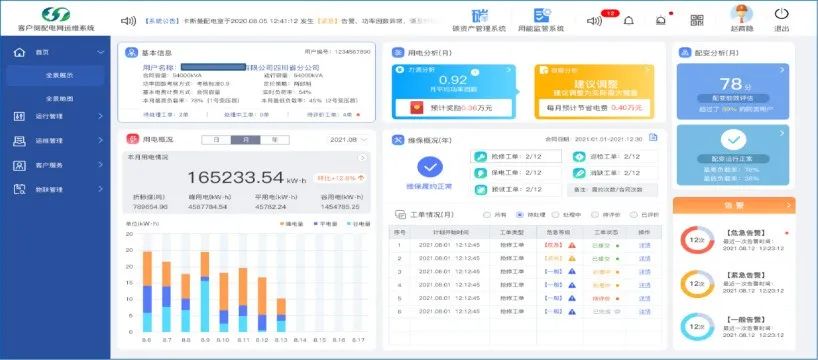Select 全景展示 in the sidebar

pos(55,75)
